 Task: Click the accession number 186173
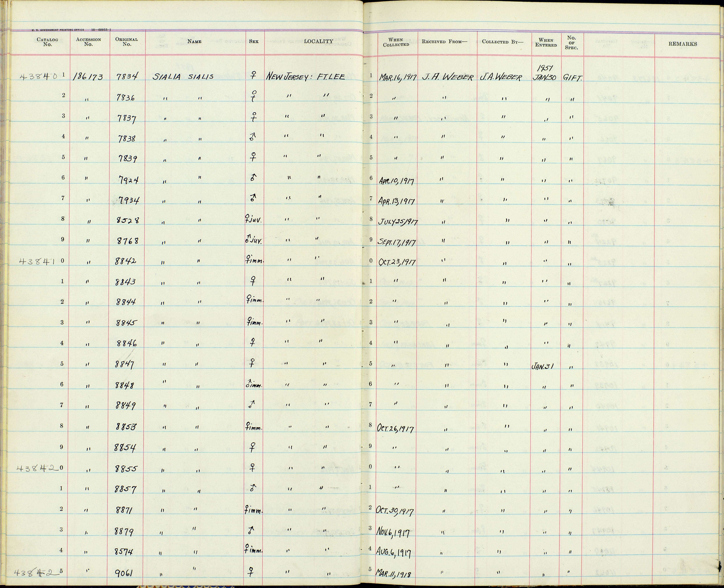(88, 77)
